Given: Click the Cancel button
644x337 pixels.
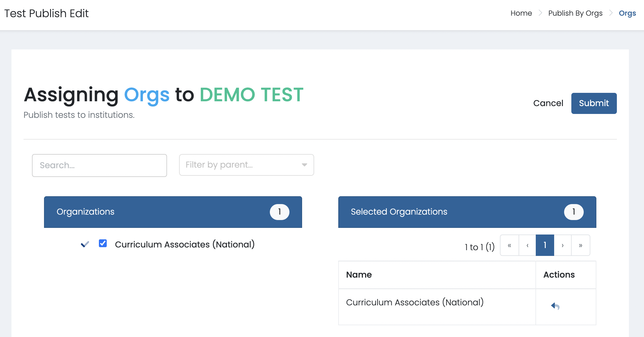Looking at the screenshot, I should pyautogui.click(x=548, y=103).
